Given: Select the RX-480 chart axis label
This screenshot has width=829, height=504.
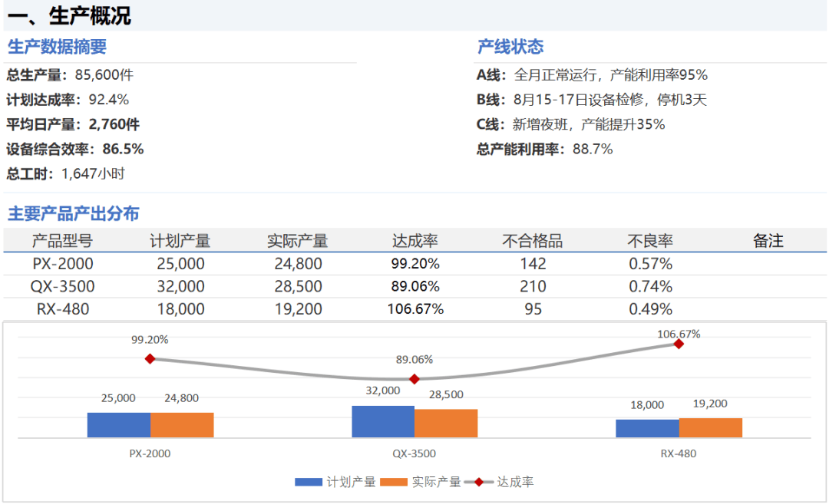Looking at the screenshot, I should tap(679, 453).
